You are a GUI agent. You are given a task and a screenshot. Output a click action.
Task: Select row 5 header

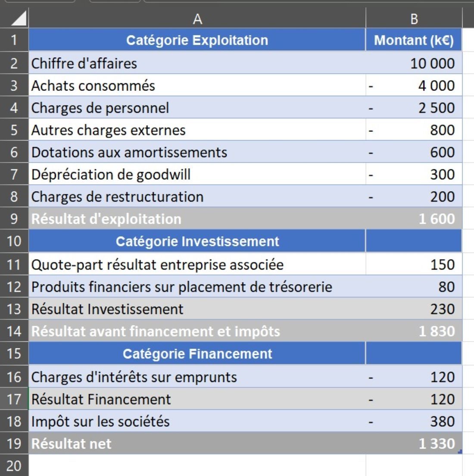14,130
